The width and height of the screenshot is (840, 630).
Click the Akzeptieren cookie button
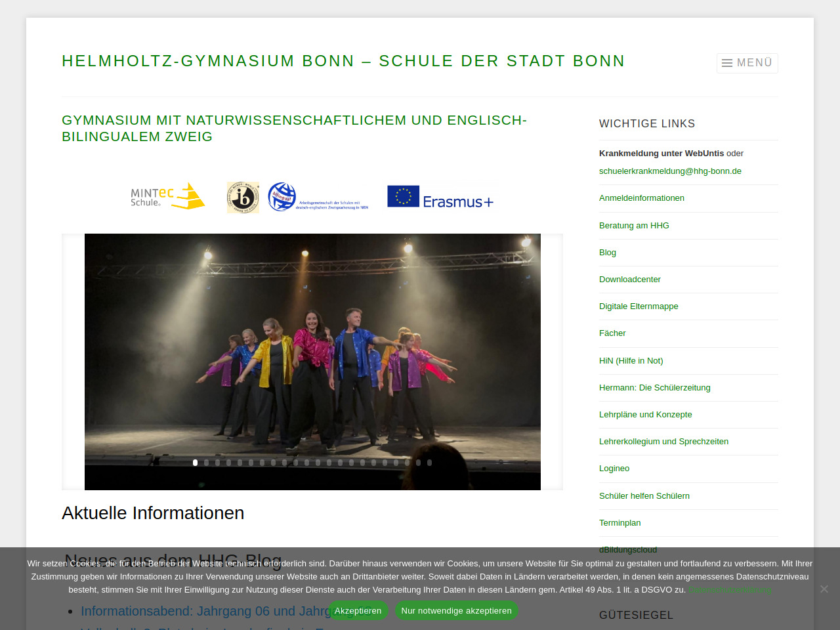[358, 610]
